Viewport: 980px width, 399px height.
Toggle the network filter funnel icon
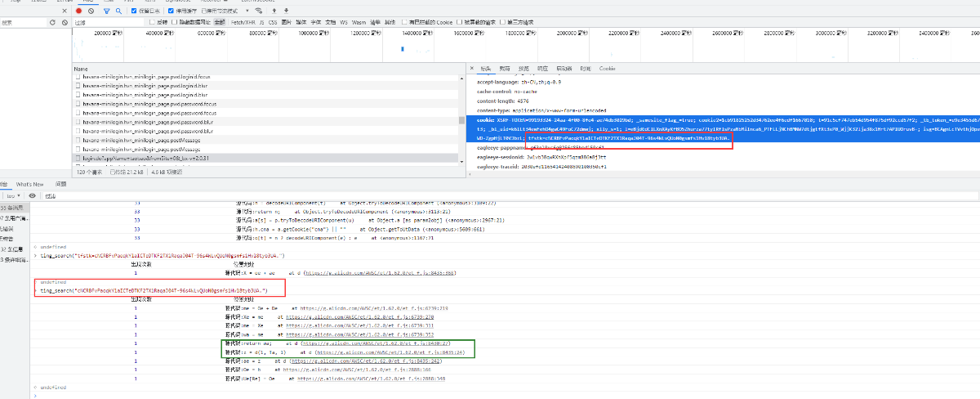point(106,11)
